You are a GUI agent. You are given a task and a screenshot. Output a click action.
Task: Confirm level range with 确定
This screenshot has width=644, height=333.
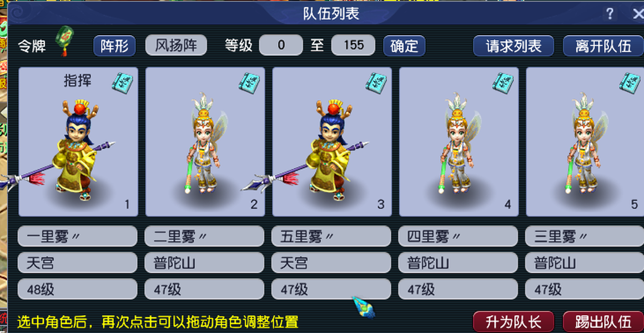click(x=404, y=46)
